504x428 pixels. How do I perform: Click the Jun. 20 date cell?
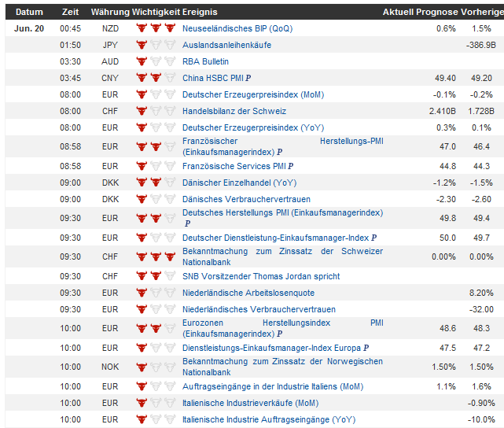coord(29,28)
